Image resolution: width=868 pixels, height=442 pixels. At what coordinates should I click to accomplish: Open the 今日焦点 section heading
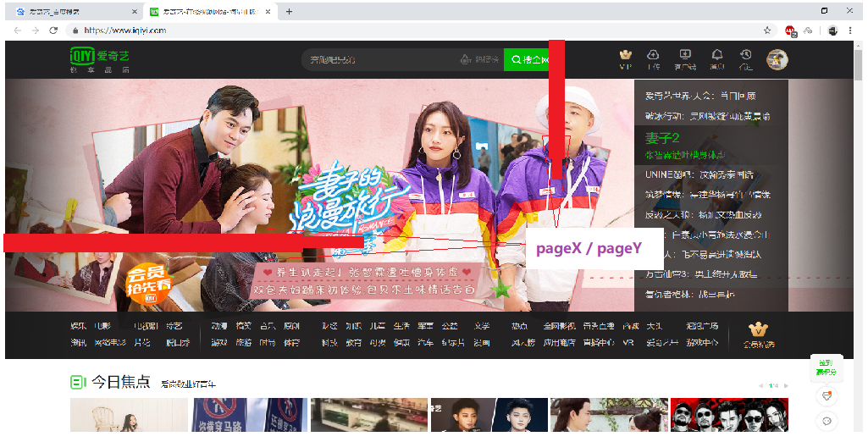click(x=121, y=382)
